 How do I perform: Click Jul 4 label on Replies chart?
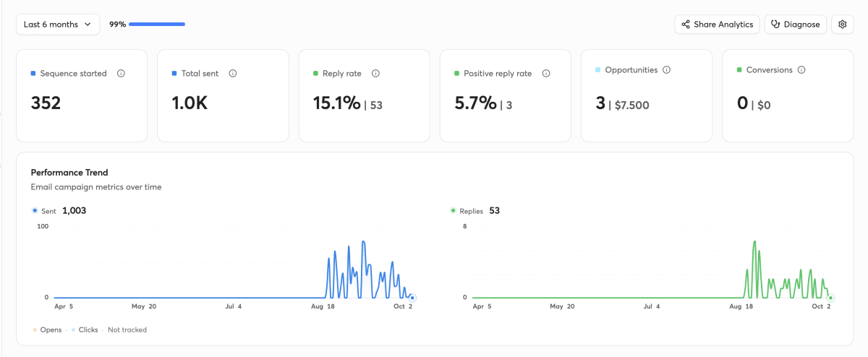(x=651, y=306)
